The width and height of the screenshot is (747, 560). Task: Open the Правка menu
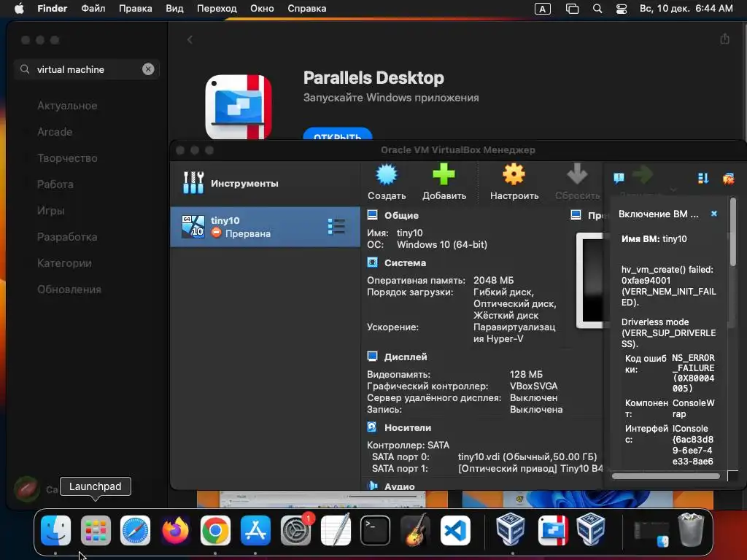coord(135,9)
